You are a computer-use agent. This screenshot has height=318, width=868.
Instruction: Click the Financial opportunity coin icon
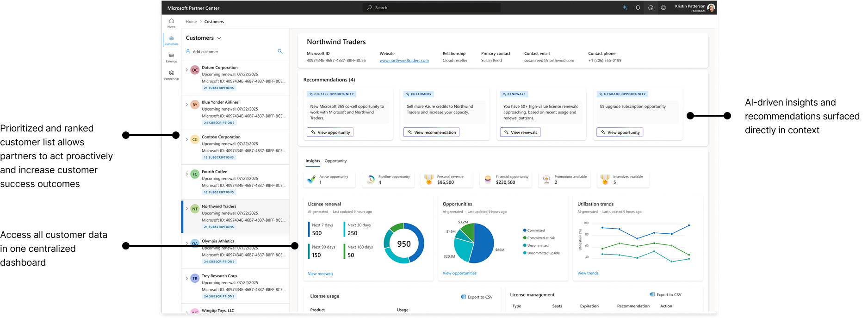coord(488,180)
